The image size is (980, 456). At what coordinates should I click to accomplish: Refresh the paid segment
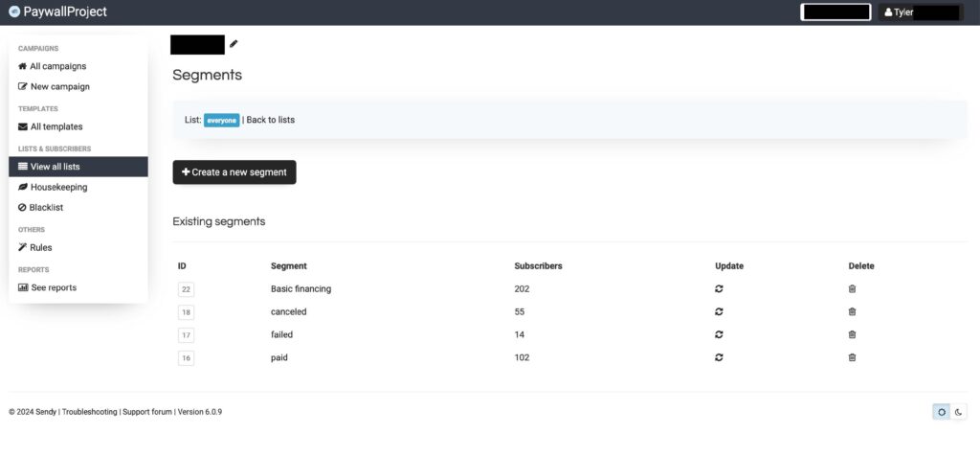coord(719,357)
